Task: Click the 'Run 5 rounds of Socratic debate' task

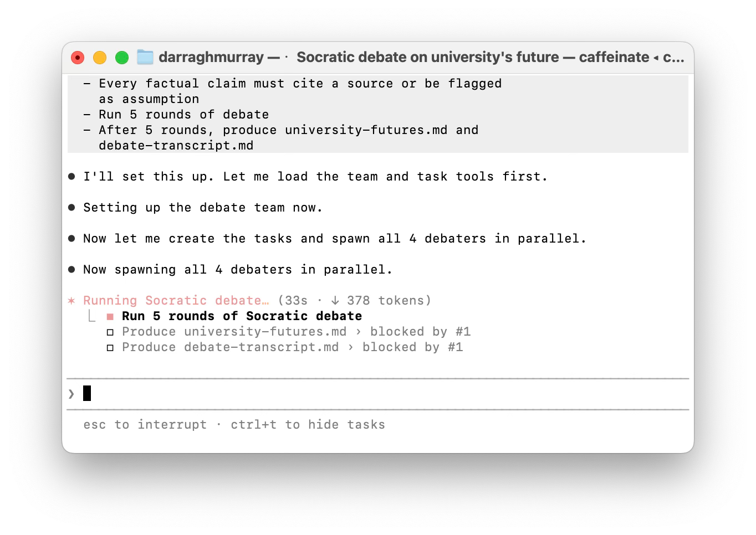Action: pyautogui.click(x=242, y=316)
